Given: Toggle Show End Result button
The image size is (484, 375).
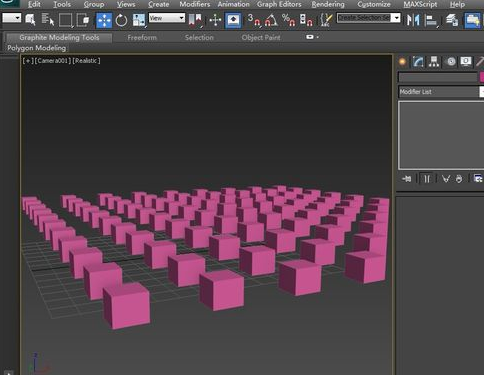Looking at the screenshot, I should coord(427,179).
